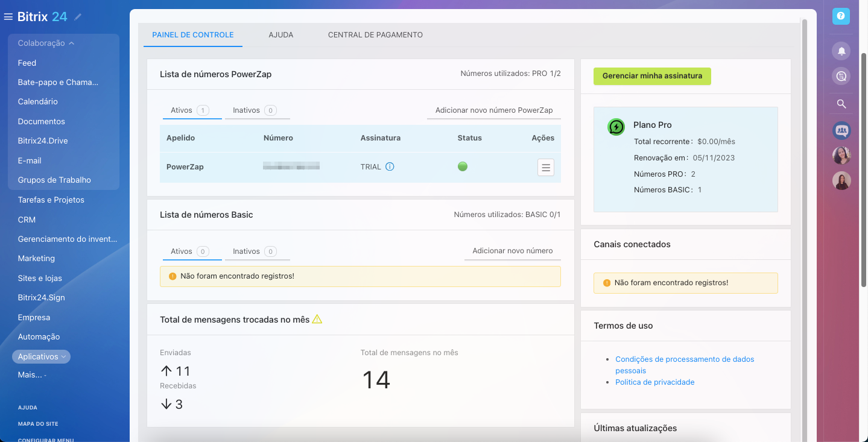Collapse the Colaboração section
The width and height of the screenshot is (868, 442).
tap(46, 43)
